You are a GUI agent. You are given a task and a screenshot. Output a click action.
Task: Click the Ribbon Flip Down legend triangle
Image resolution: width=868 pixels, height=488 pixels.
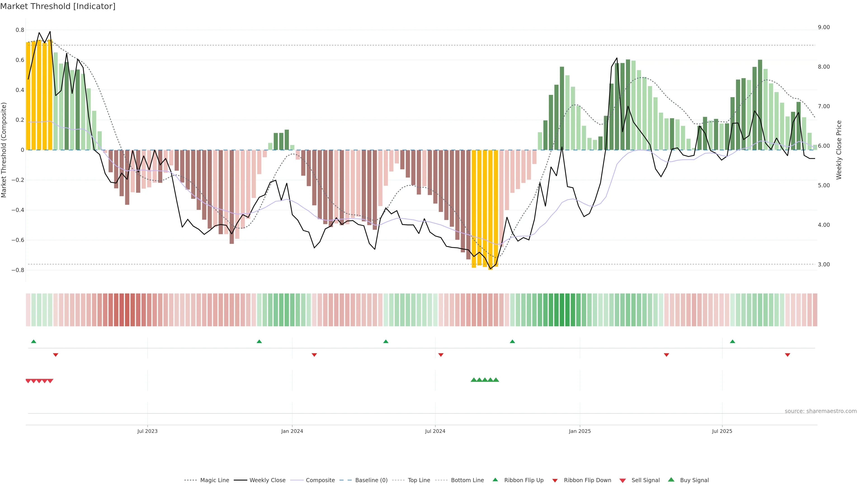(x=555, y=480)
